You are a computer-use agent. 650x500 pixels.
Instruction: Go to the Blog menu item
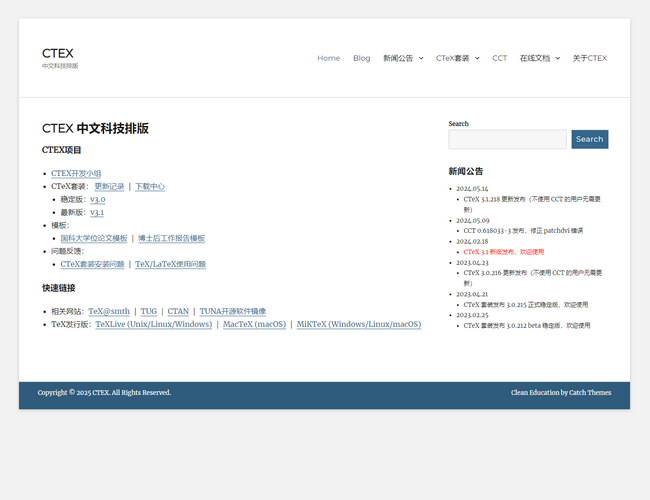361,58
